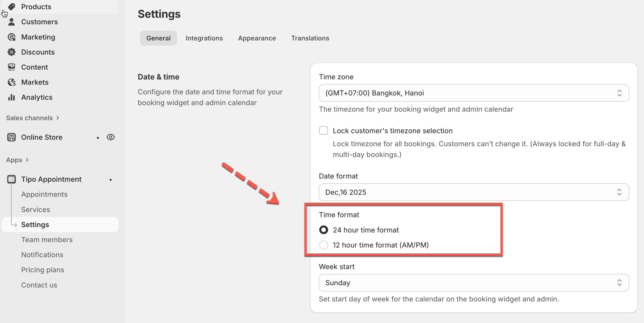Open the Time zone dropdown
This screenshot has width=644, height=323.
pyautogui.click(x=474, y=93)
